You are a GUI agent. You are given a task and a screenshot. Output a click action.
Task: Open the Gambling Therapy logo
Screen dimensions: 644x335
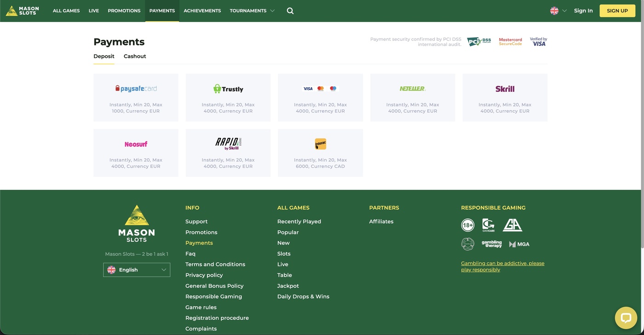click(492, 244)
